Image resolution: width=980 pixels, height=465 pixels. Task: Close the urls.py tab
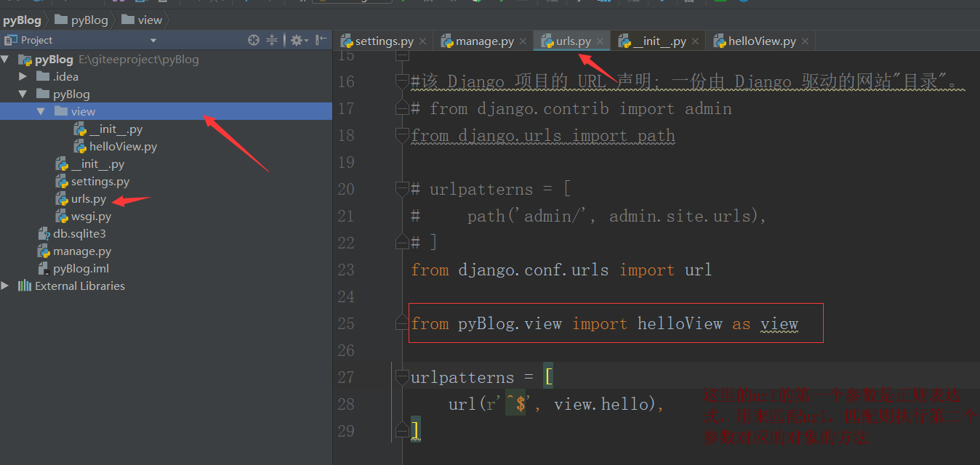coord(601,42)
